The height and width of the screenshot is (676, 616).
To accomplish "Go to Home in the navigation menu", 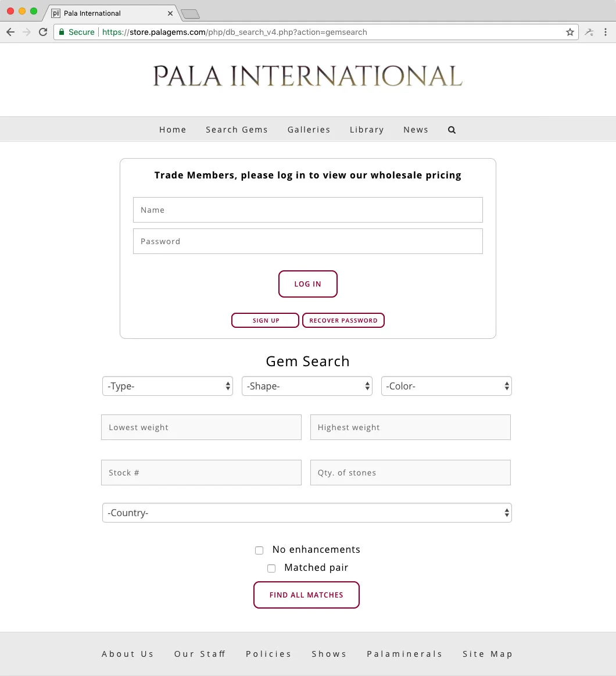I will tap(173, 130).
